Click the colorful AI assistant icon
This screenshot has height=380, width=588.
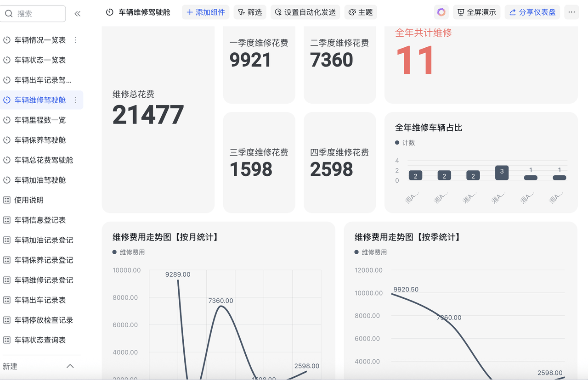pyautogui.click(x=441, y=12)
